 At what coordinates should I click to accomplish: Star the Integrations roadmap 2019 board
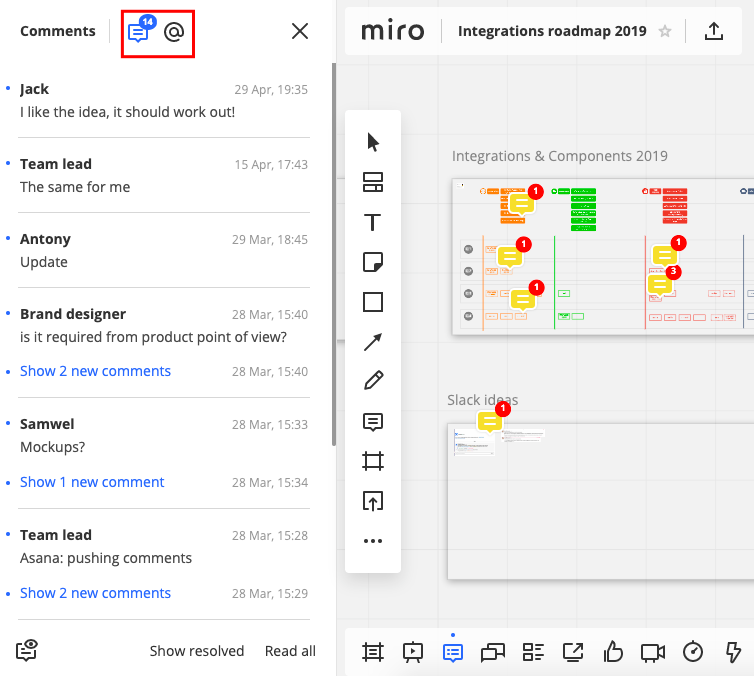(x=665, y=31)
